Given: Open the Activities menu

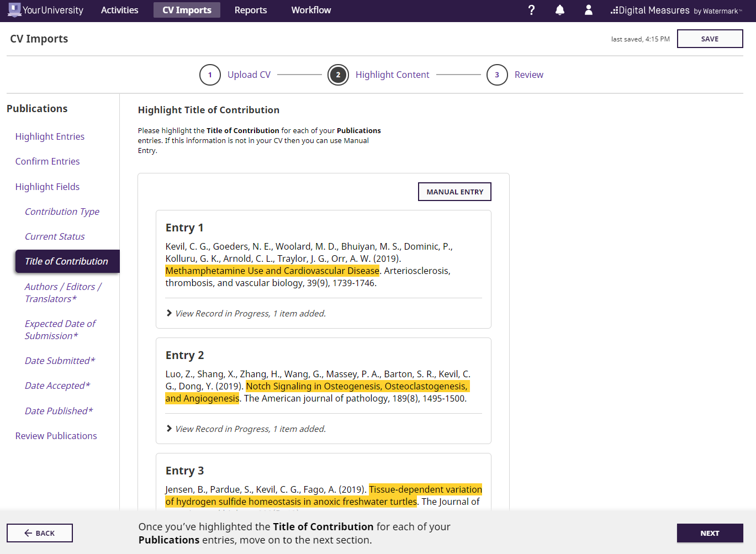Looking at the screenshot, I should coord(119,10).
